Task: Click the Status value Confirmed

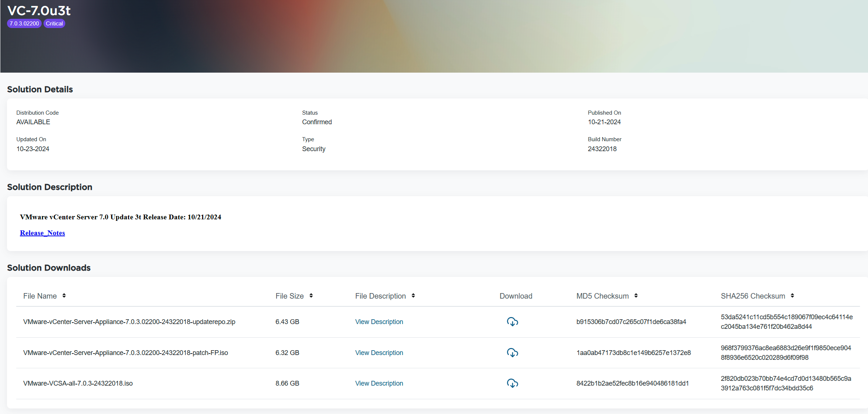Action: point(317,122)
